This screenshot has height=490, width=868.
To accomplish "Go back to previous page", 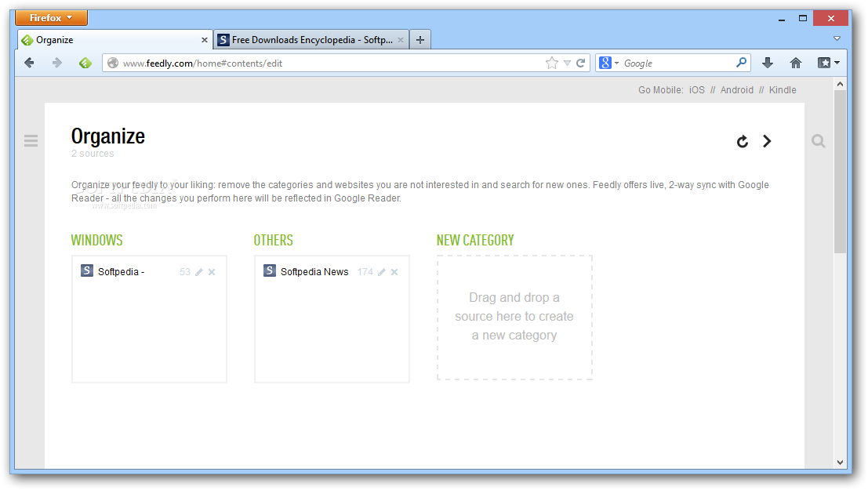I will [x=29, y=64].
